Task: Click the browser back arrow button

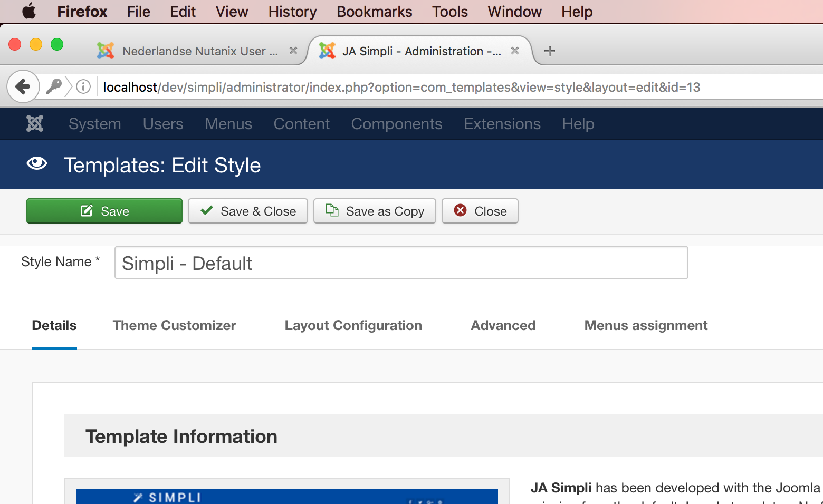Action: click(23, 86)
